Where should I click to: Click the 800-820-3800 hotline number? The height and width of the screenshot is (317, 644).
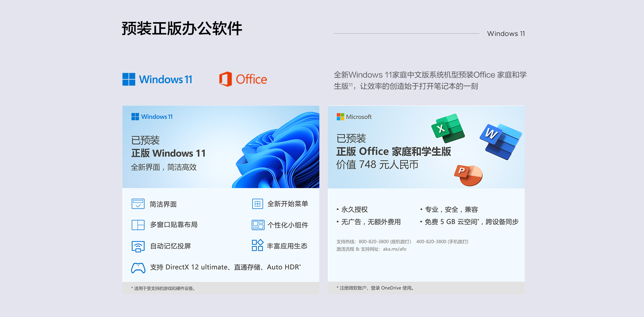click(x=374, y=241)
